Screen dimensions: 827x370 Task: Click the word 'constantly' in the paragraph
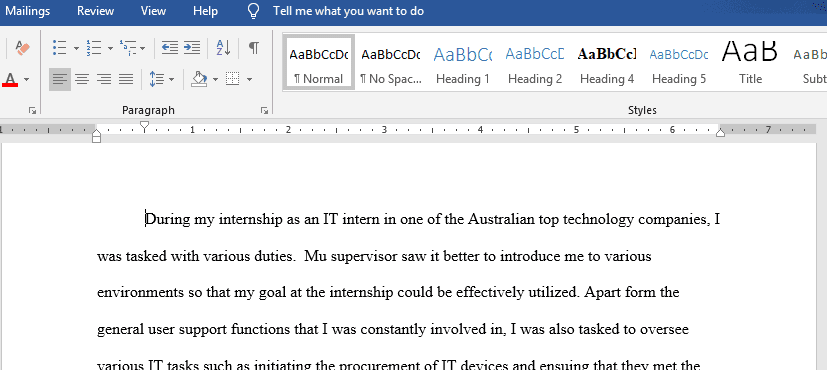pos(394,330)
